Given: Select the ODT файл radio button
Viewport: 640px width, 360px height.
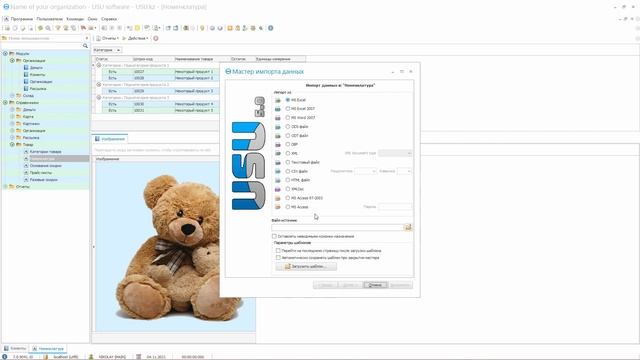Looking at the screenshot, I should [288, 136].
